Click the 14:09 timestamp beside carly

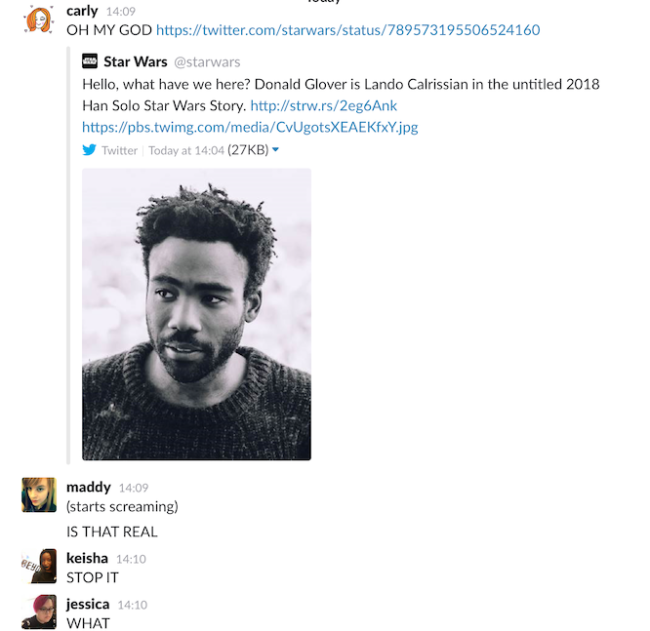click(121, 12)
